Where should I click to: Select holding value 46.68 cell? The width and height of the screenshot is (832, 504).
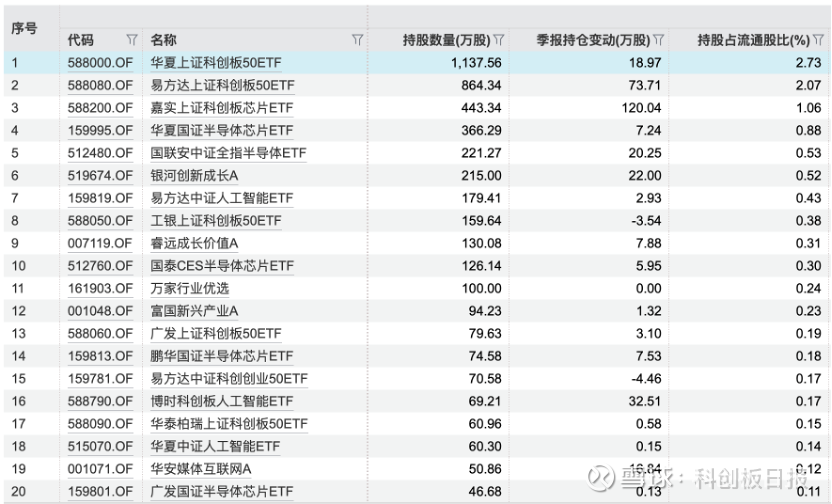[x=484, y=491]
